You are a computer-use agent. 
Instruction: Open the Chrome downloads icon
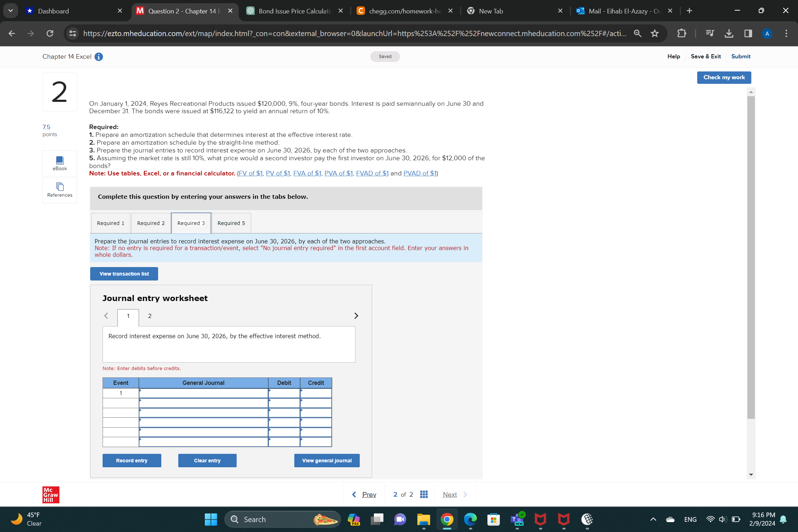pyautogui.click(x=729, y=34)
